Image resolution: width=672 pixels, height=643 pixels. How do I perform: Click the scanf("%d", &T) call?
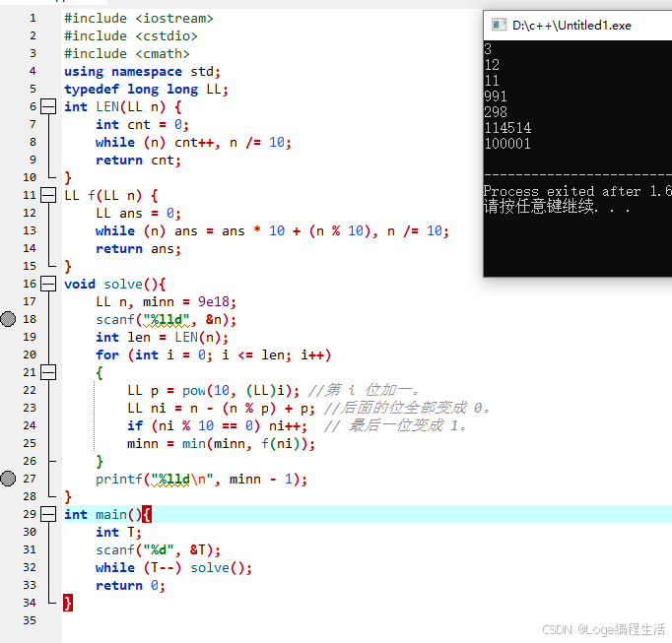[158, 549]
